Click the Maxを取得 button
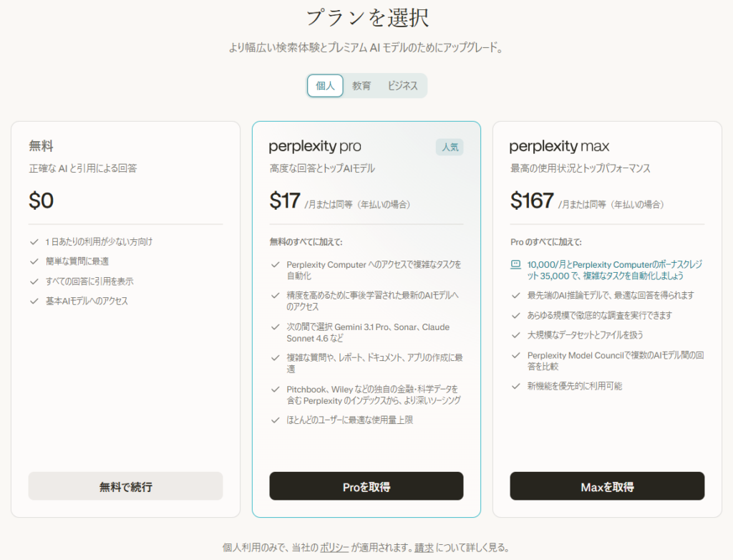 pos(607,486)
